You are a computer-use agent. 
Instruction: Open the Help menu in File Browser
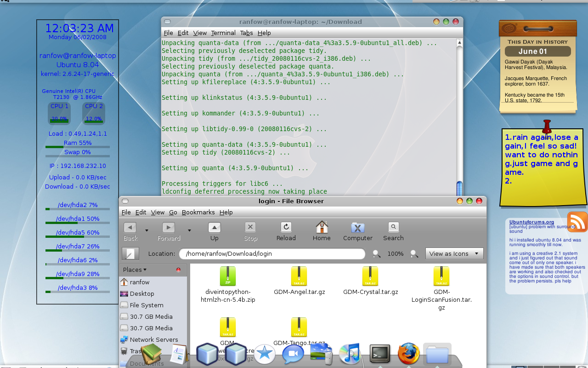[x=226, y=212]
